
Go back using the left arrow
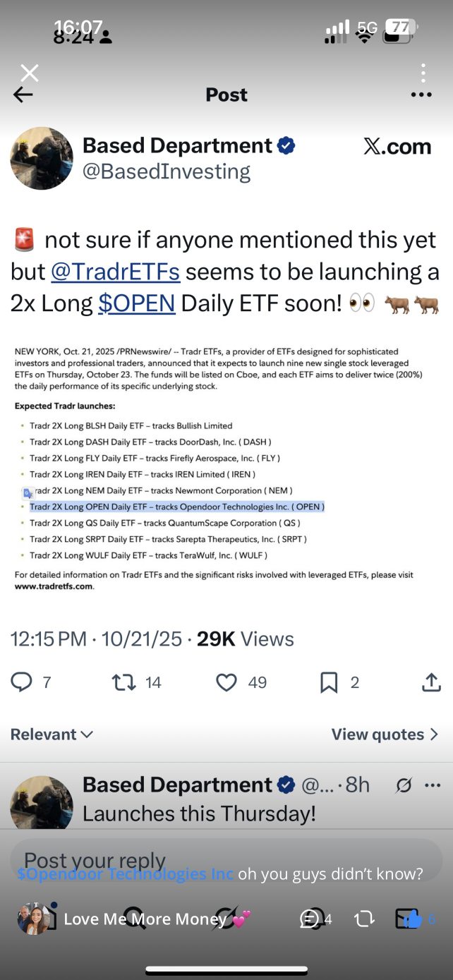tap(23, 95)
